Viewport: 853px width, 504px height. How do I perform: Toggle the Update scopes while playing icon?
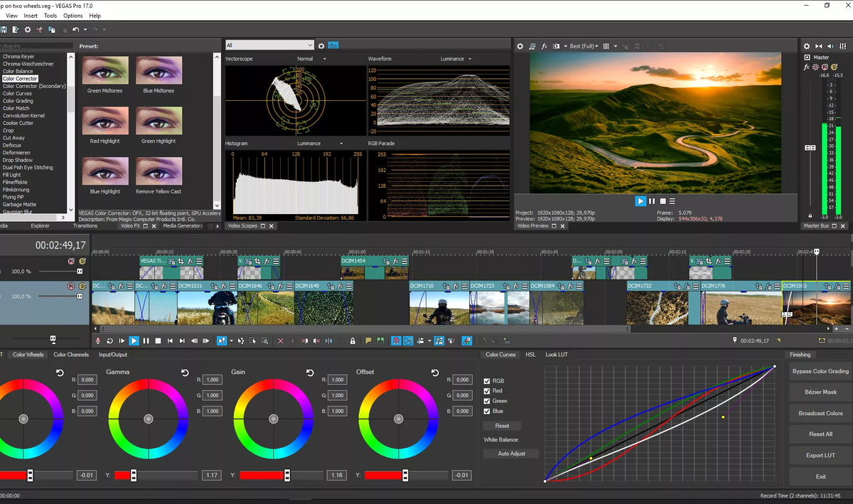pyautogui.click(x=333, y=45)
